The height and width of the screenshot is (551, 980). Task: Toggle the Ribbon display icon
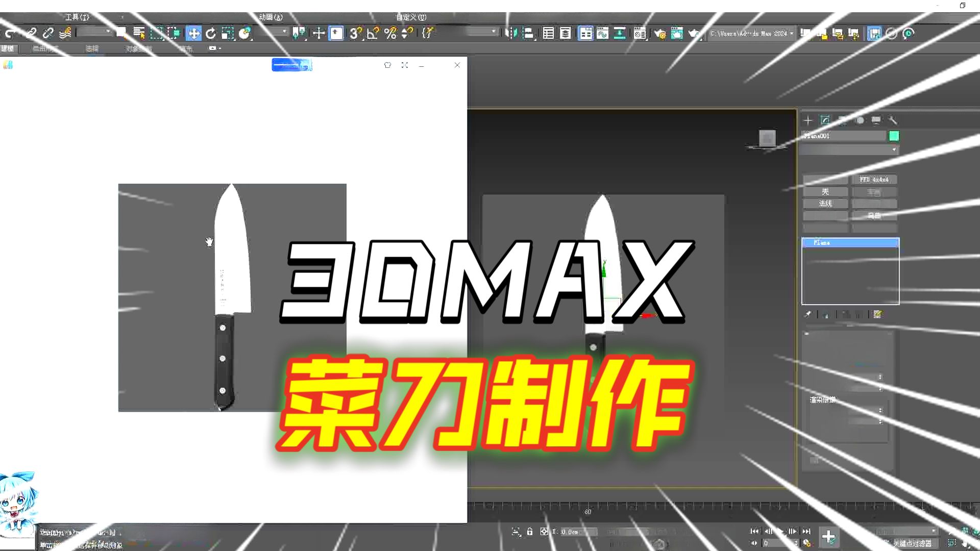(x=585, y=34)
